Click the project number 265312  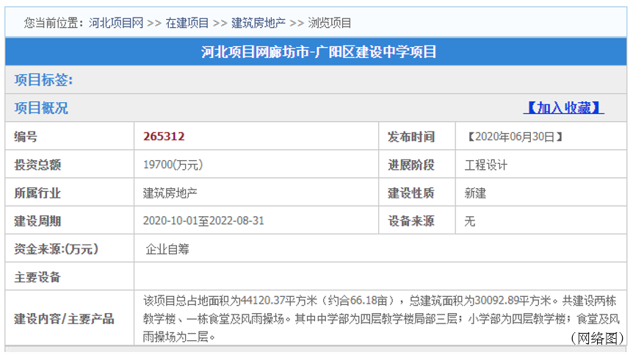[x=164, y=137]
